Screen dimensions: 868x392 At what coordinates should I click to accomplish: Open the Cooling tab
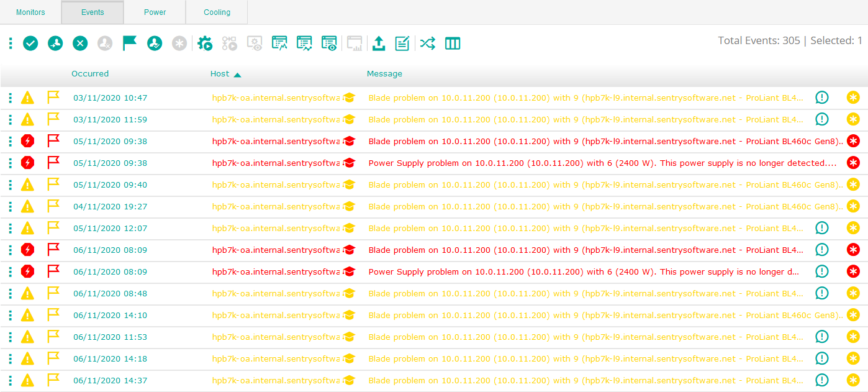click(x=216, y=12)
